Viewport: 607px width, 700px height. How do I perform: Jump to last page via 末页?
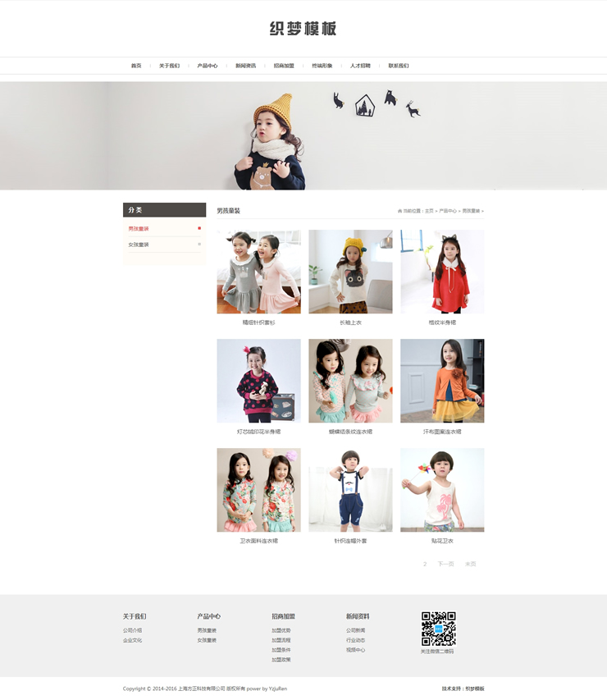point(470,565)
